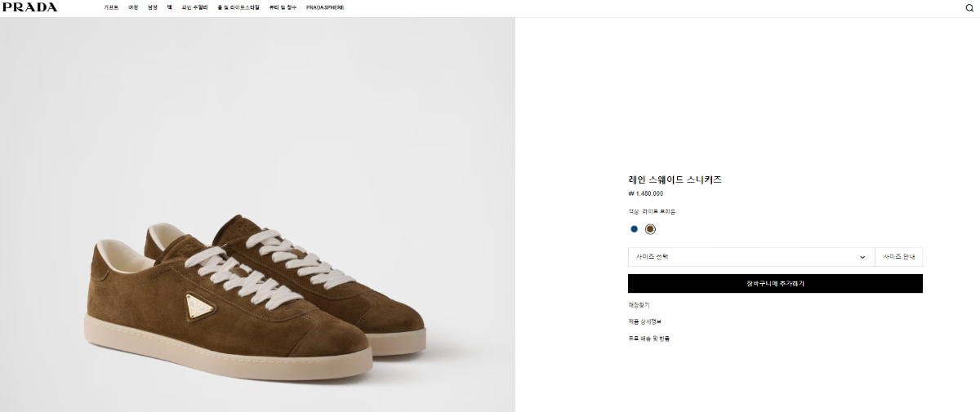Click the size dropdown chevron arrow
This screenshot has width=980, height=412.
click(x=862, y=257)
